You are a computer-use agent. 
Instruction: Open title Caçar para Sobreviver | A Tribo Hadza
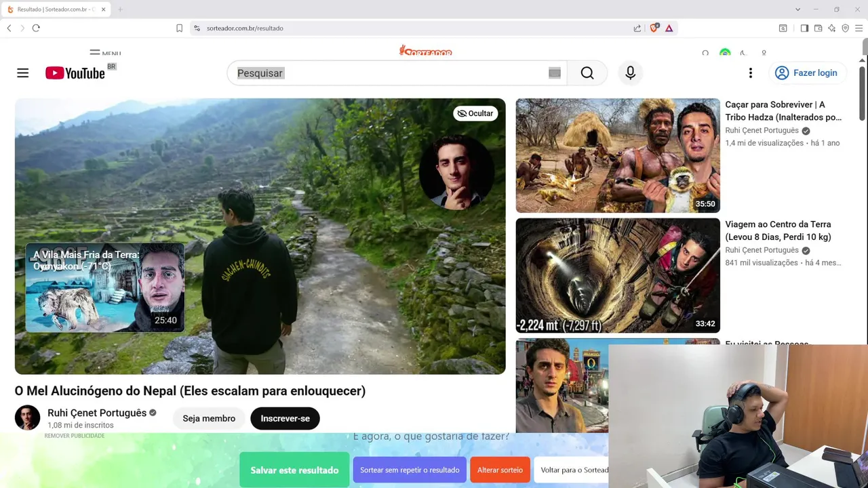click(783, 111)
